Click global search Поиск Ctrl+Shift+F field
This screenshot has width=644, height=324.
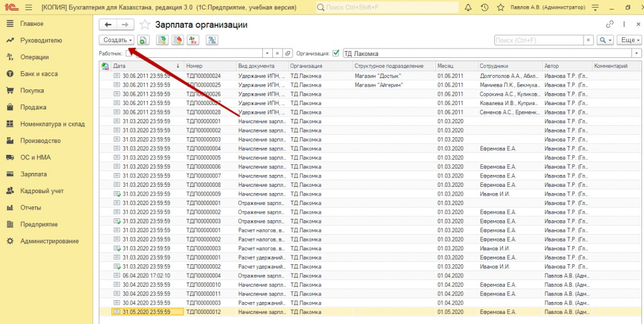pyautogui.click(x=387, y=8)
